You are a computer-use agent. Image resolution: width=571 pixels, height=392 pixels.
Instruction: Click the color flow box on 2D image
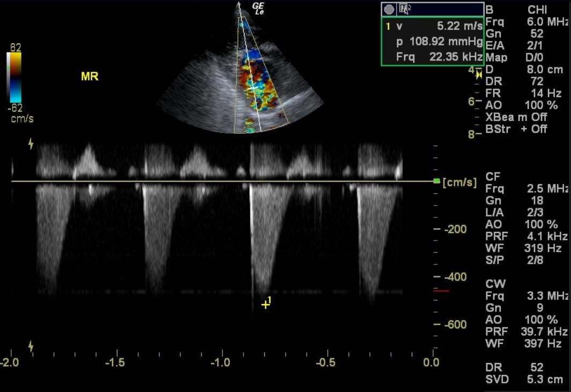click(262, 76)
